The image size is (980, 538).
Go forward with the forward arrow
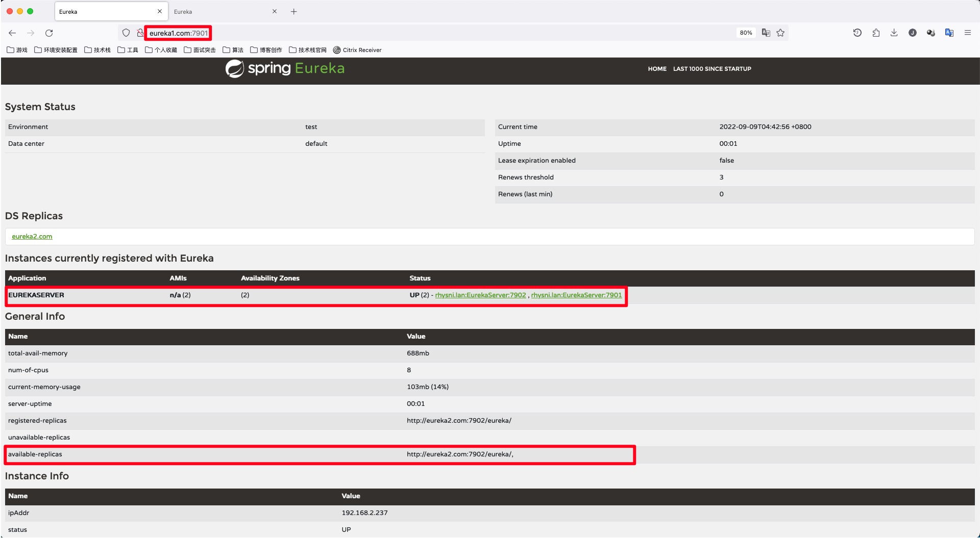click(x=31, y=33)
